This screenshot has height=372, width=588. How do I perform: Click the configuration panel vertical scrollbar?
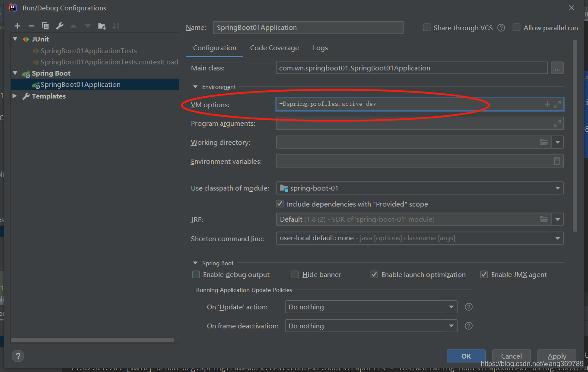pyautogui.click(x=575, y=136)
